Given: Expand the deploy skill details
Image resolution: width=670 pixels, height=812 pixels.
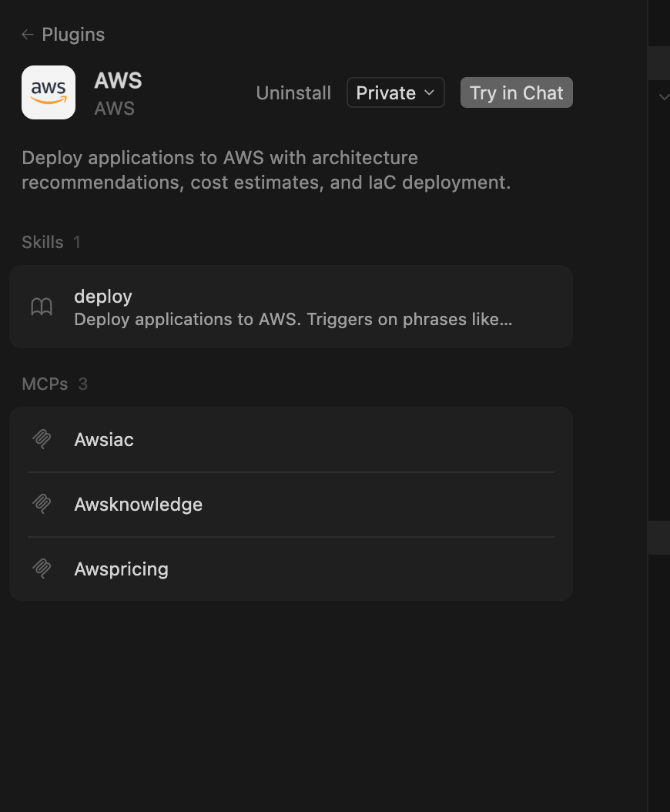Looking at the screenshot, I should pyautogui.click(x=293, y=307).
